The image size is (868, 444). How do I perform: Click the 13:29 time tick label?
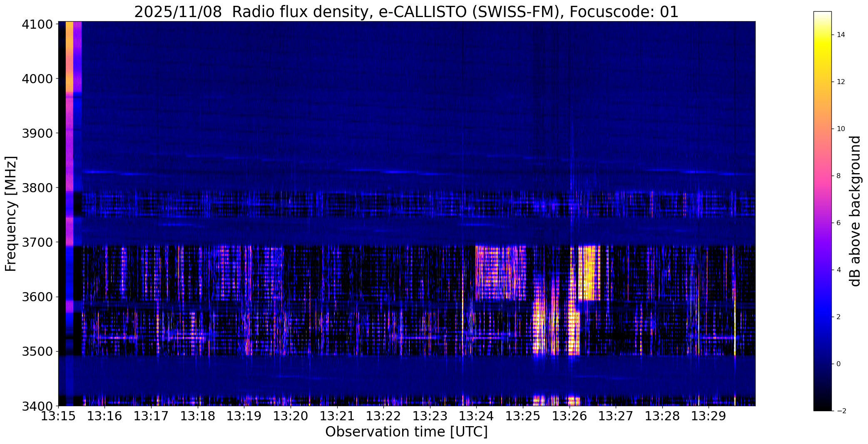click(709, 416)
